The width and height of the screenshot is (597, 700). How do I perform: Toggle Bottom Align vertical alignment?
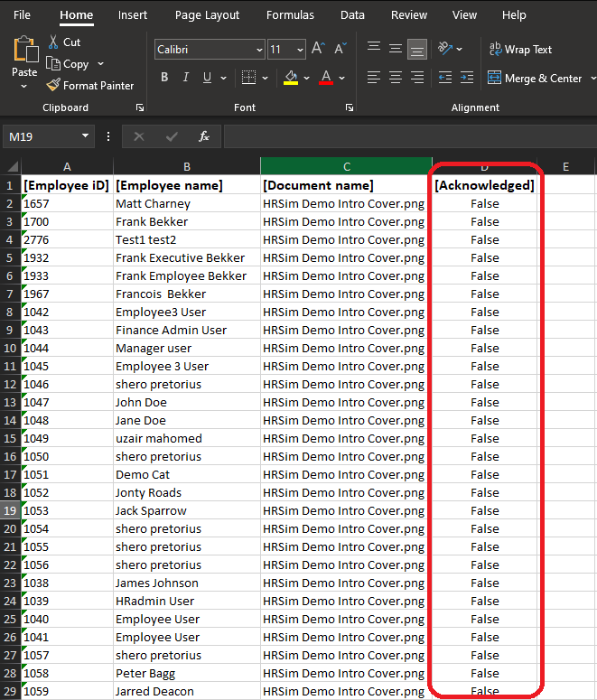point(416,49)
